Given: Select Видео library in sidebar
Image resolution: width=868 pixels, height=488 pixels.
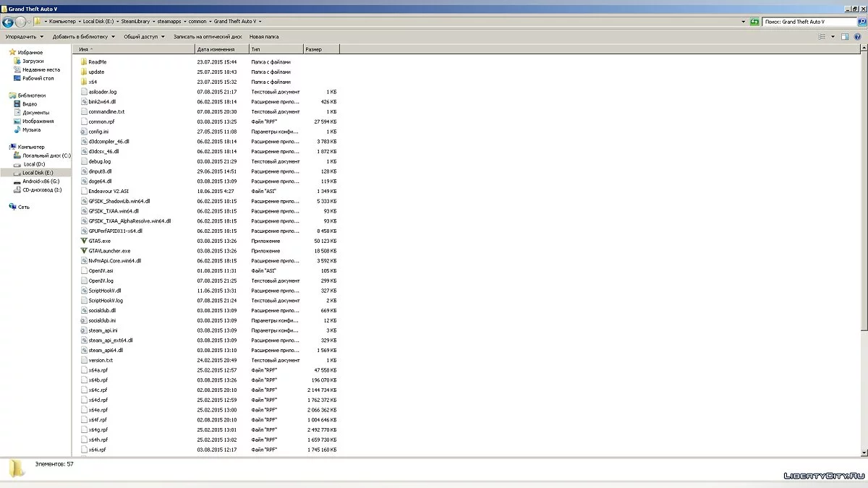Looking at the screenshot, I should click(30, 104).
